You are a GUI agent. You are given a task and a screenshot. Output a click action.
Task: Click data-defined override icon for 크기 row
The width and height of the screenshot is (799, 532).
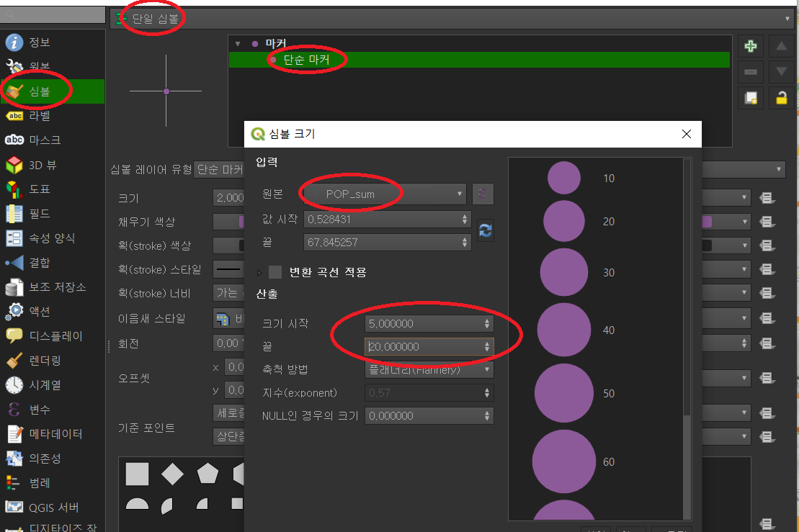[767, 198]
